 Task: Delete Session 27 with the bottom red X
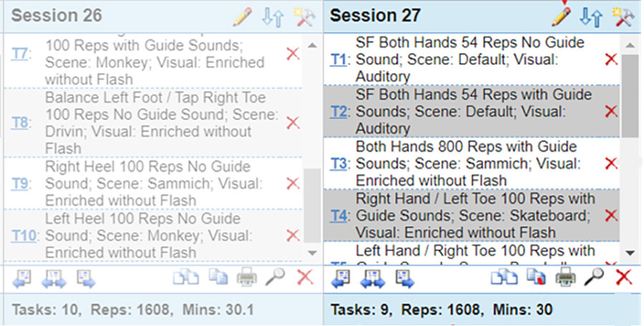pyautogui.click(x=623, y=277)
